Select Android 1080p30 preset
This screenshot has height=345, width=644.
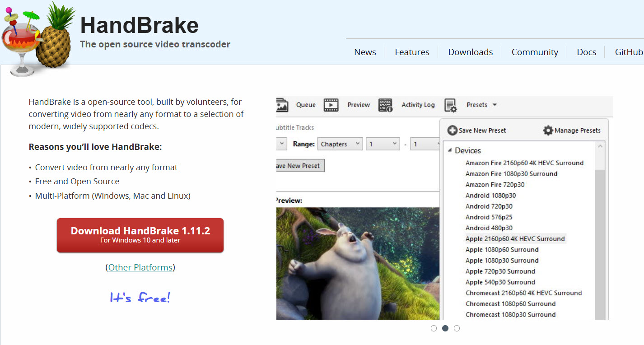point(490,196)
